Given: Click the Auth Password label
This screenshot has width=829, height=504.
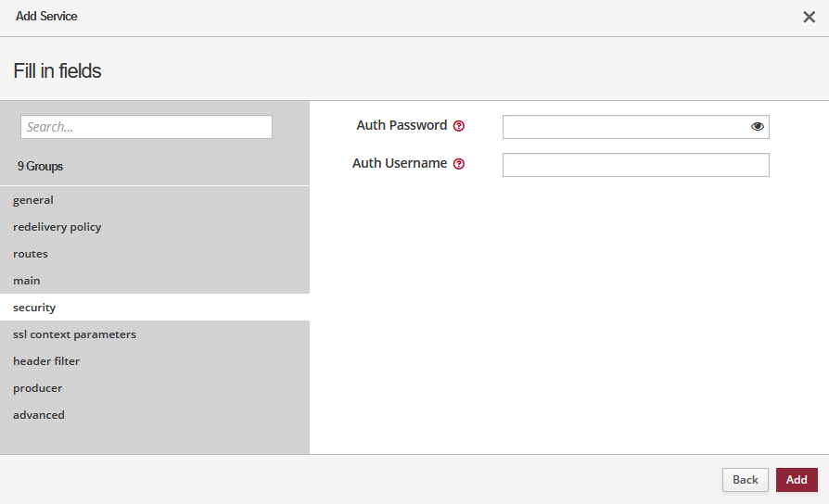Looking at the screenshot, I should click(402, 125).
